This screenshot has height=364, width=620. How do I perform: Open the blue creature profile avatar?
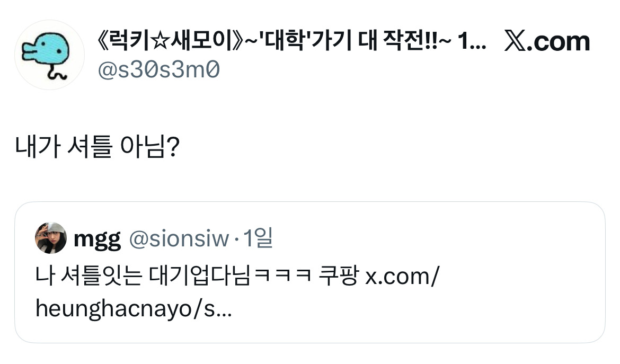[49, 55]
